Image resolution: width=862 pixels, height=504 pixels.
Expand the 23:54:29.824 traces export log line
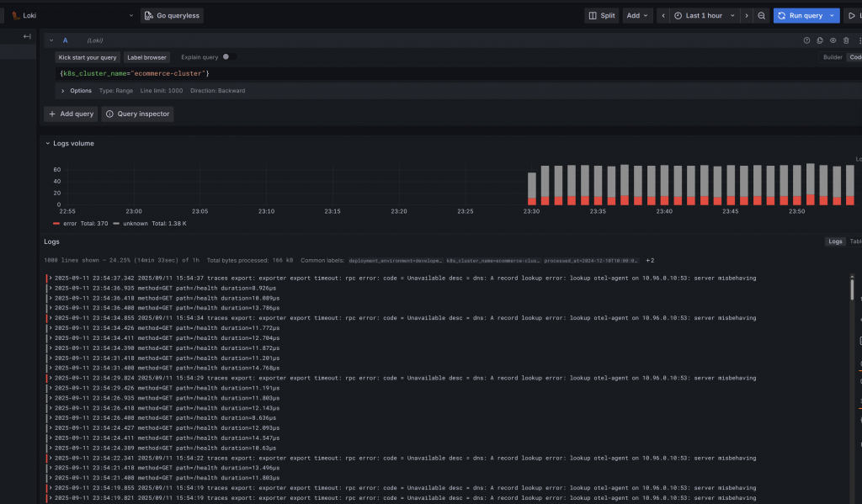(x=51, y=378)
